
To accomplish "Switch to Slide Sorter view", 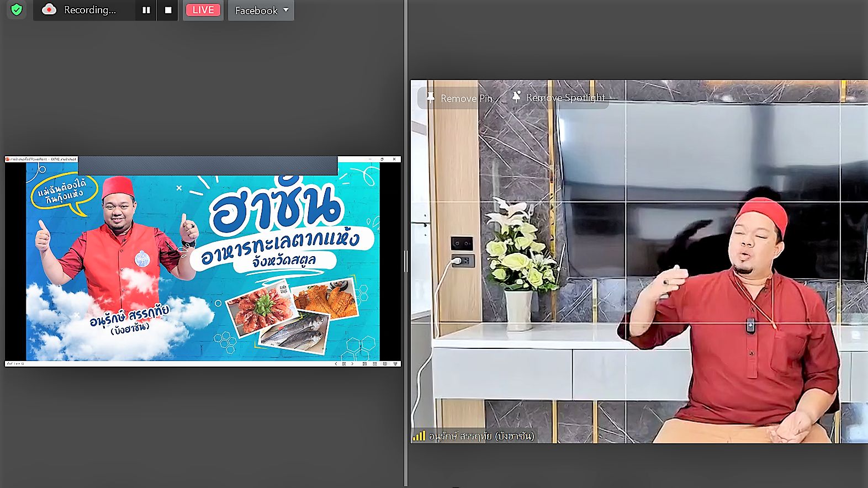I will click(375, 364).
